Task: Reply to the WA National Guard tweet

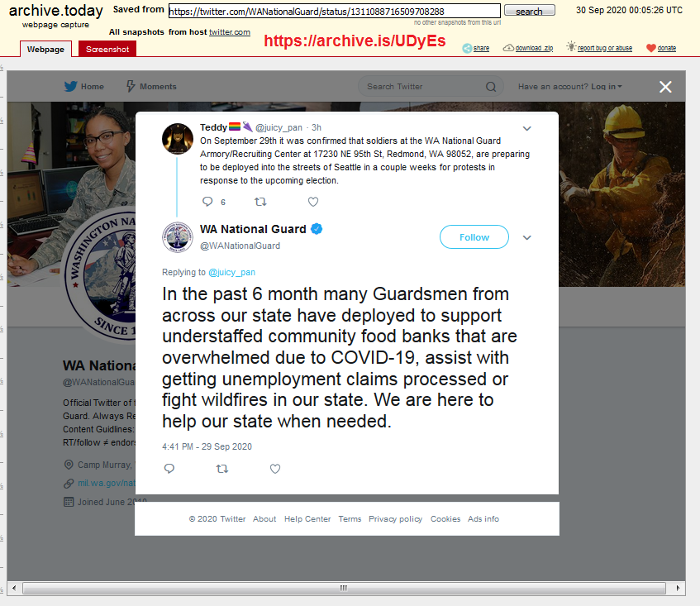Action: coord(169,469)
